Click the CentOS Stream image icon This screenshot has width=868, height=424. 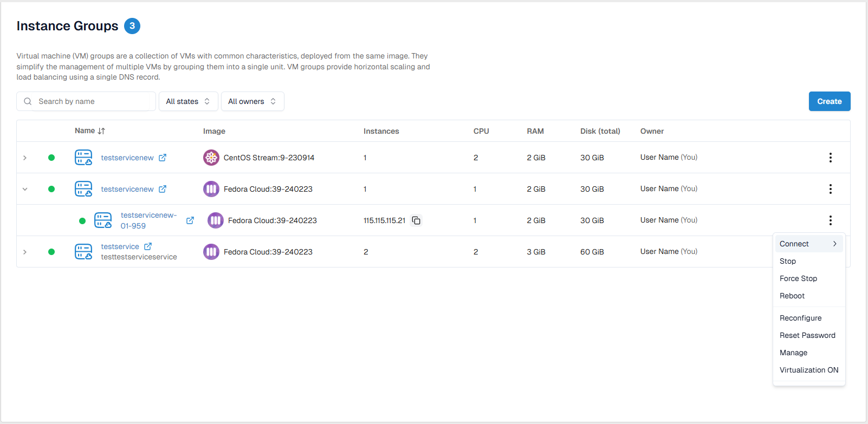coord(211,158)
